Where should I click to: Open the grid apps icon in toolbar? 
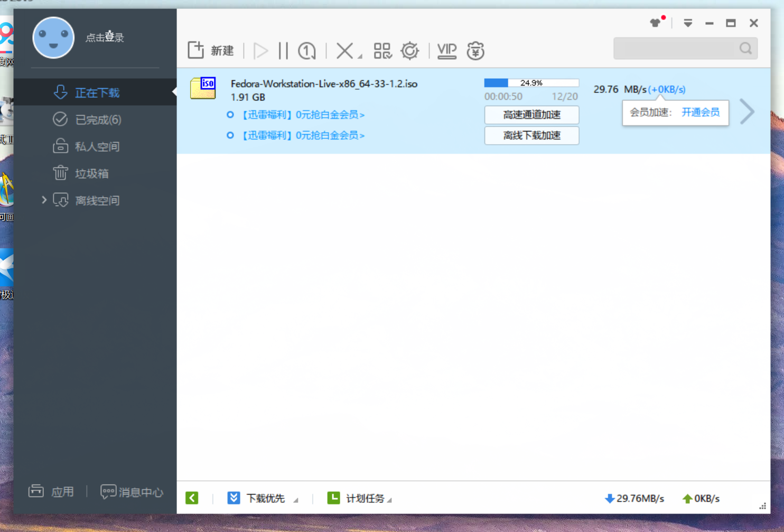(x=382, y=51)
